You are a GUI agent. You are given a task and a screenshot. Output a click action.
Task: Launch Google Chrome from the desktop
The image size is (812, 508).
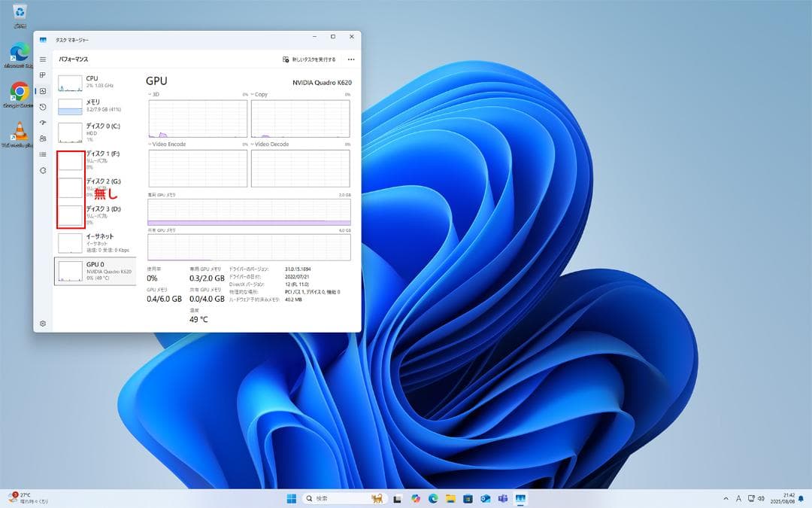19,90
